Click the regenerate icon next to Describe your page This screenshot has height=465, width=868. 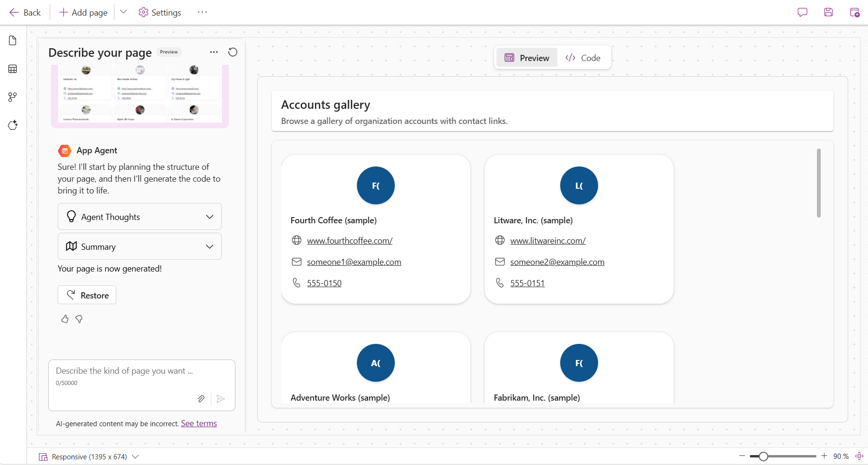(233, 52)
